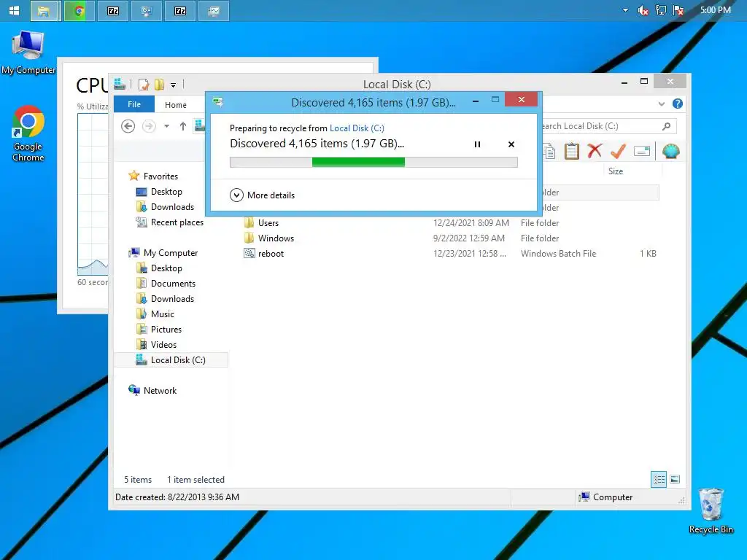
Task: Click the New folder quick access icon
Action: pos(159,85)
